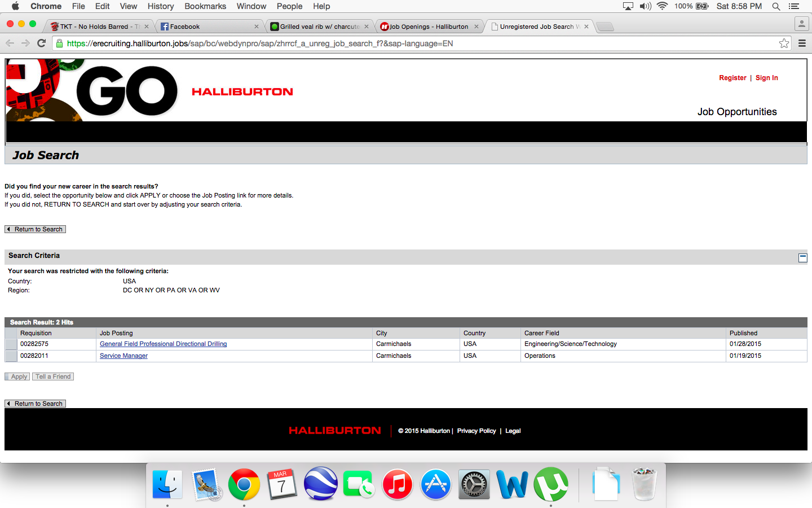Launch Microsoft Word from dock
This screenshot has height=508, width=812.
(x=512, y=484)
